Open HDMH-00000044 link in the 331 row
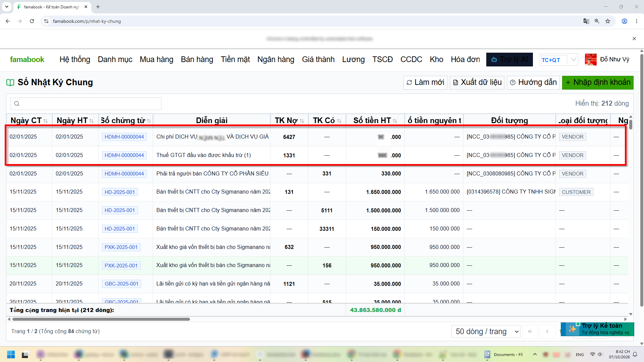644x362 pixels. [x=124, y=174]
